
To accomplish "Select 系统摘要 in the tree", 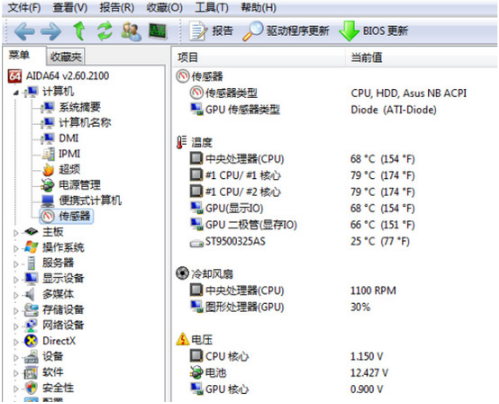I will pos(80,107).
